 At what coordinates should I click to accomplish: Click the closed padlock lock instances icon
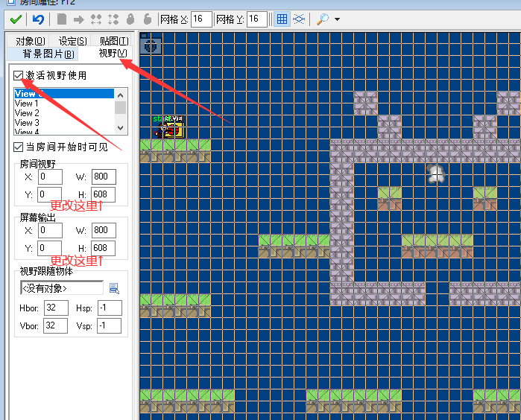point(130,19)
